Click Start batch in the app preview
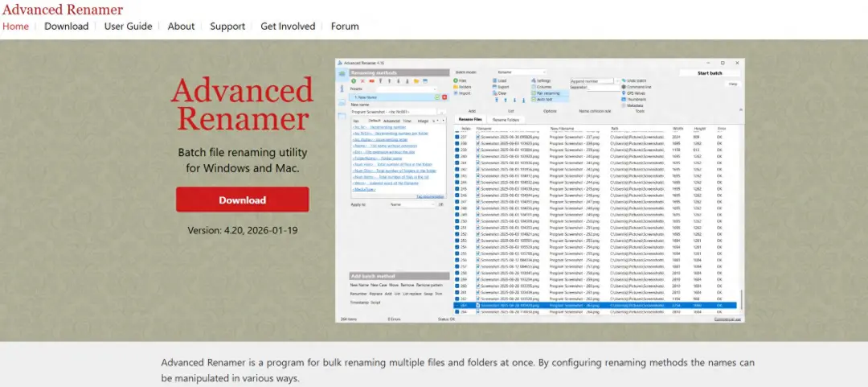 coord(710,73)
